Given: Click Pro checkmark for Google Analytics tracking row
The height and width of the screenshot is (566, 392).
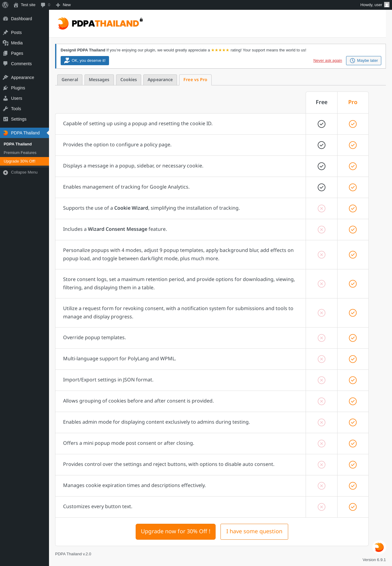Looking at the screenshot, I should pyautogui.click(x=353, y=187).
